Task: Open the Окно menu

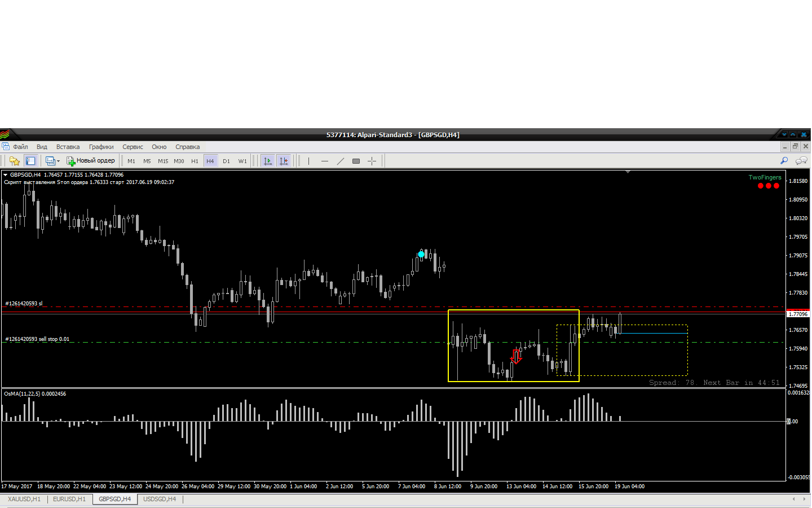Action: point(159,147)
